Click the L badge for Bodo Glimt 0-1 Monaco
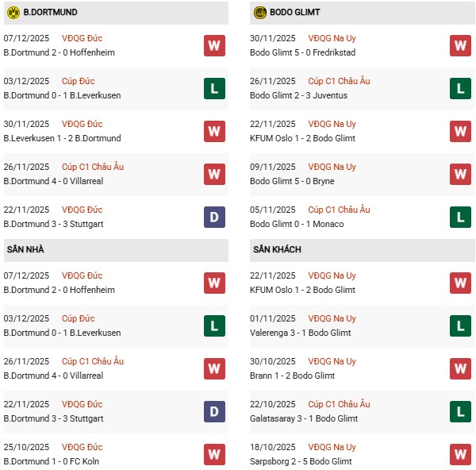The width and height of the screenshot is (476, 470). (x=461, y=217)
